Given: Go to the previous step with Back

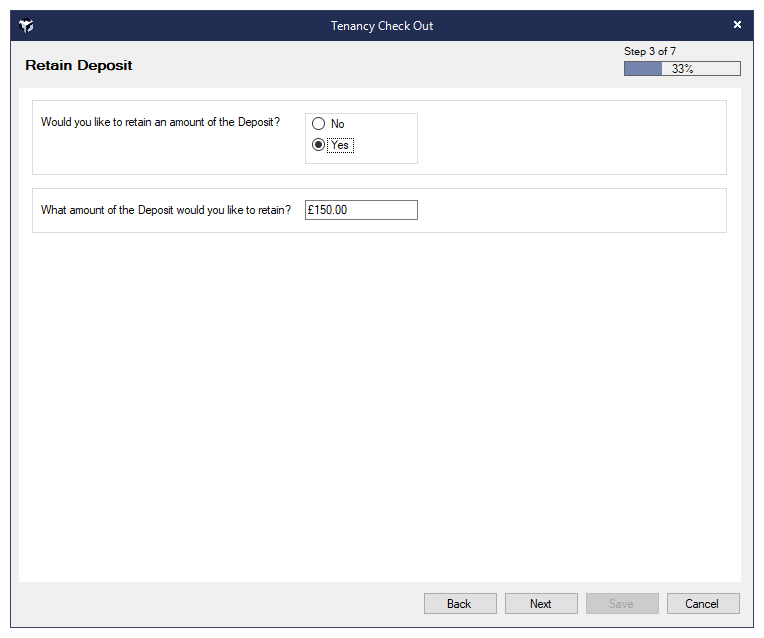Looking at the screenshot, I should 460,604.
